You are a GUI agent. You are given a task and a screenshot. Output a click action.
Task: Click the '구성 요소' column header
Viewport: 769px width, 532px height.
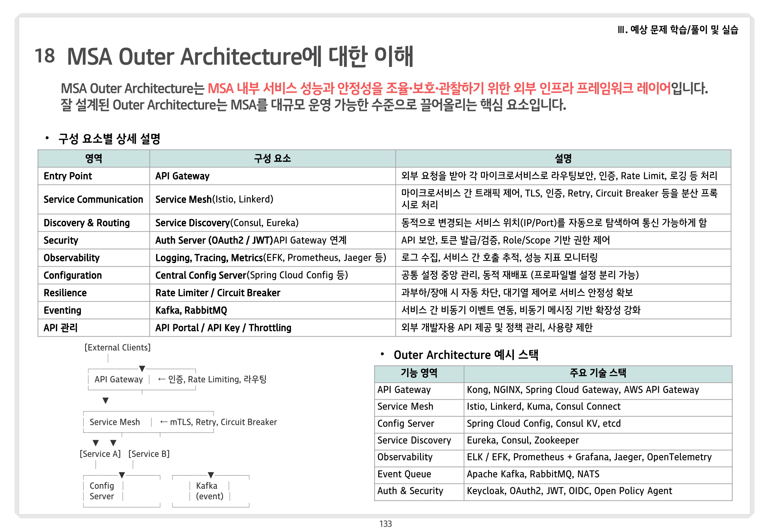tap(272, 158)
